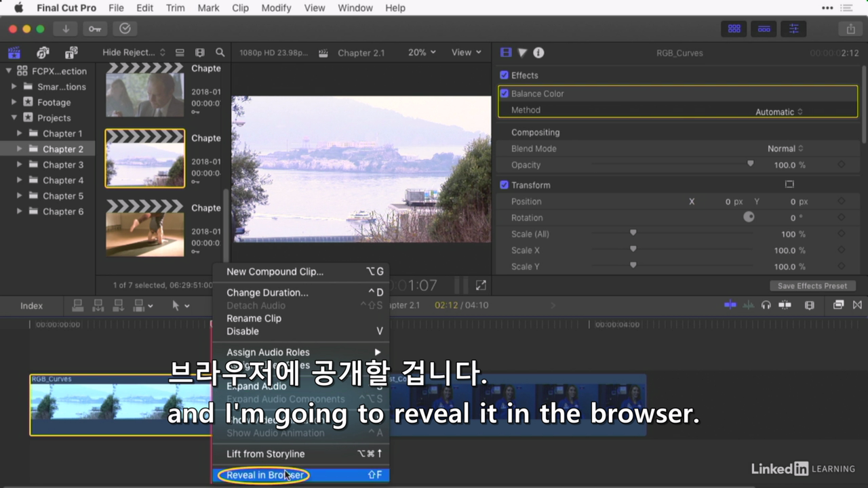Switch to the Color inspector triangle icon
The image size is (868, 488).
click(x=522, y=52)
